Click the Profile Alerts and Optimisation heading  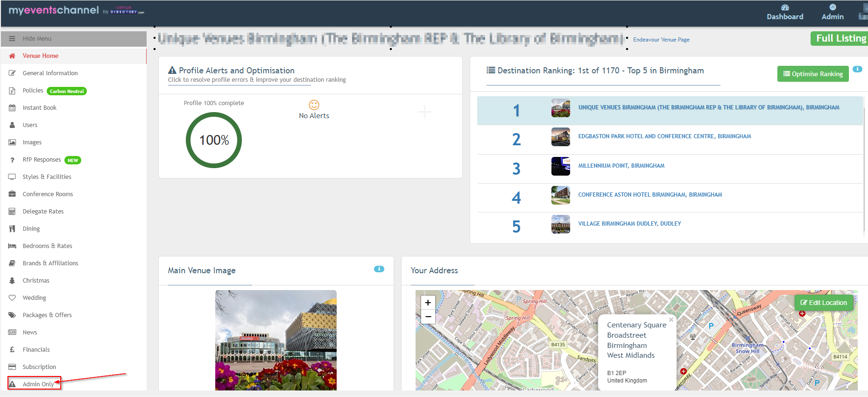click(236, 71)
